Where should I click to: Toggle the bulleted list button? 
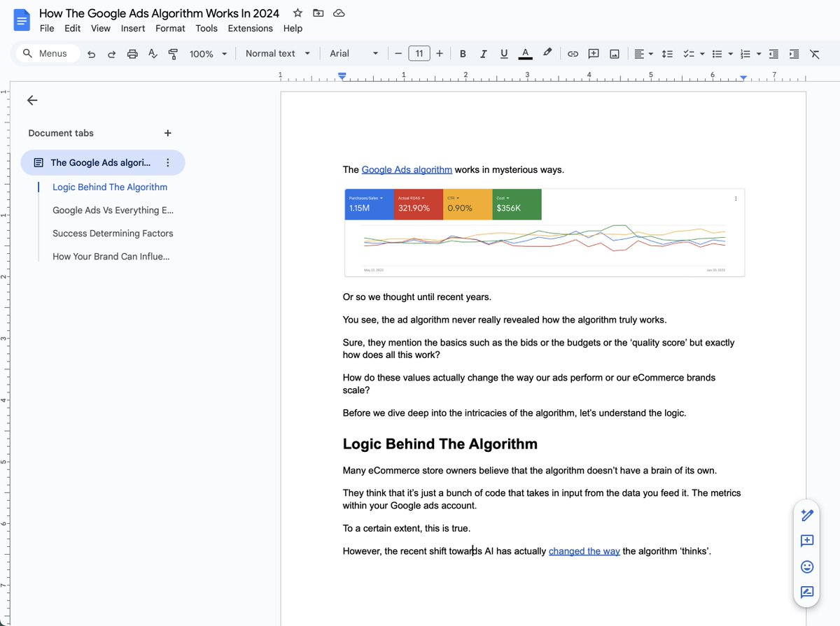click(x=717, y=54)
